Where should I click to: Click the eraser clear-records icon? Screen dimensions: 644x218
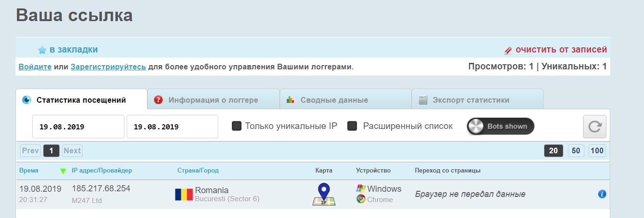pos(508,50)
